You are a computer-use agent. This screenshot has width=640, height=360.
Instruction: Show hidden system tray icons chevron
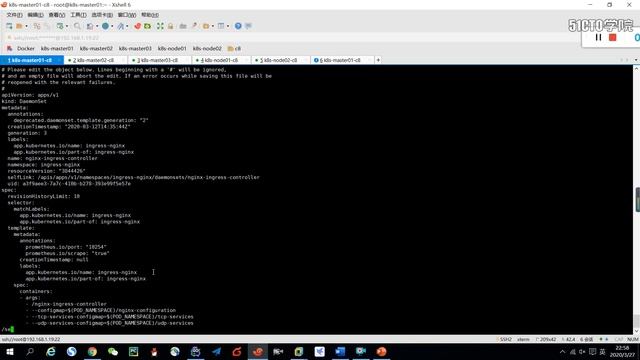pos(562,351)
